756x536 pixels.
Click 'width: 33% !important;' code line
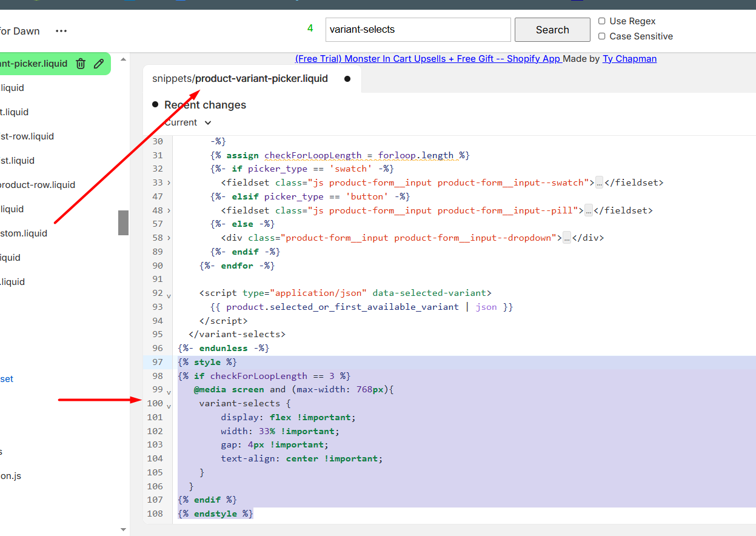click(x=280, y=431)
